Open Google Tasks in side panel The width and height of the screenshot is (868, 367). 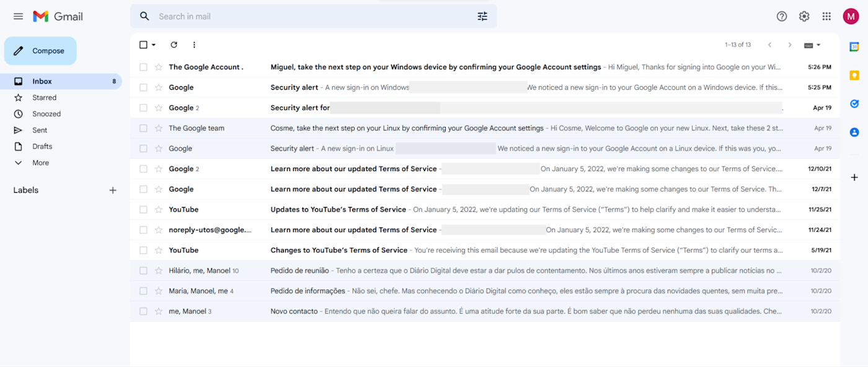854,104
